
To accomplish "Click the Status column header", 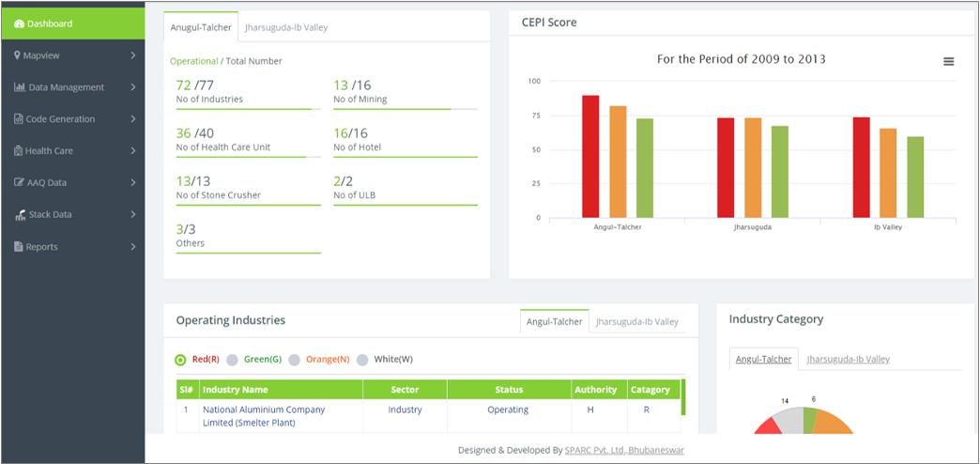I will point(509,389).
